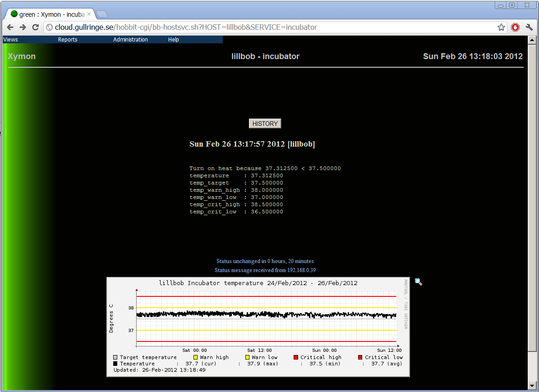Click the 'temp_warn_high : 38.000000' line

point(236,190)
